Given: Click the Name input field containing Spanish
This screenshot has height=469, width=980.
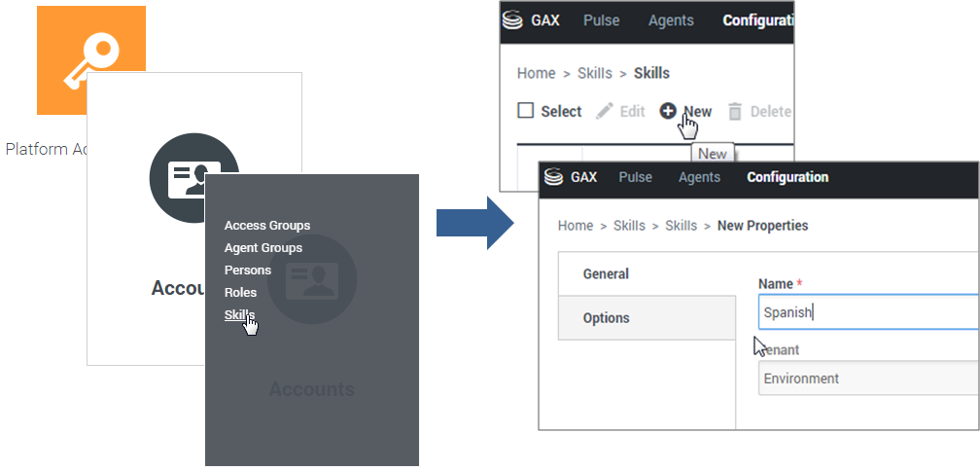Looking at the screenshot, I should (x=867, y=312).
